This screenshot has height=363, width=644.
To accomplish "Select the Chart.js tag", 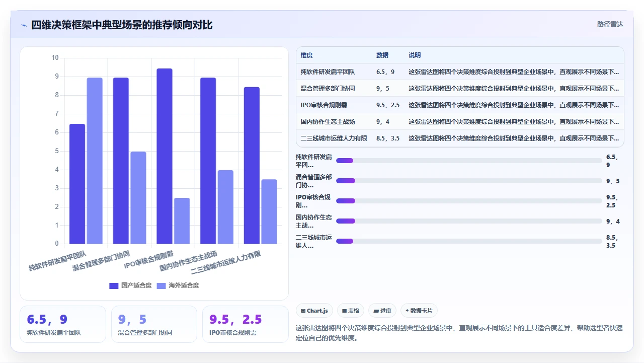I will (x=314, y=311).
